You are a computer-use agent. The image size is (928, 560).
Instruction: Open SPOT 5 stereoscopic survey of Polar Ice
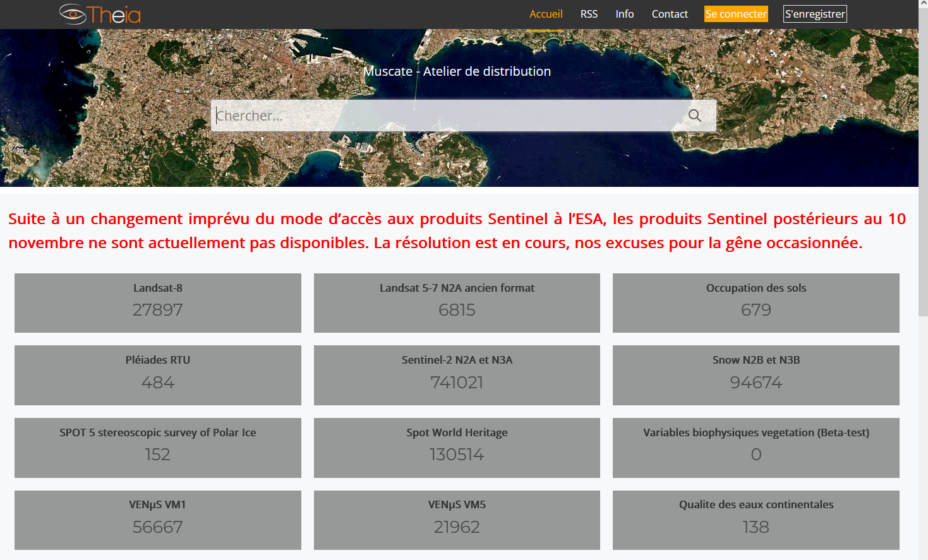pos(158,448)
